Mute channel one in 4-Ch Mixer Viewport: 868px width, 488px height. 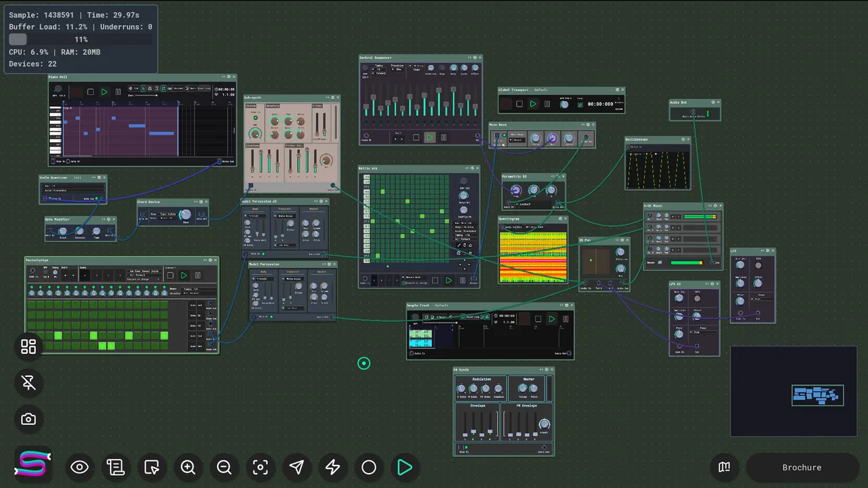coord(673,216)
